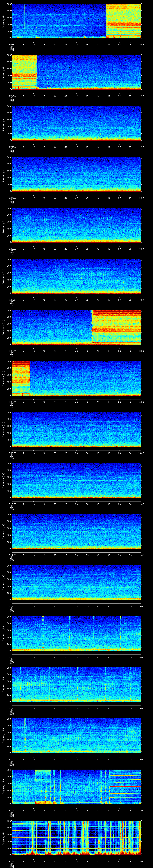
Task: Click the 8:13:00 start time label
Action: pyautogui.click(x=12, y=657)
